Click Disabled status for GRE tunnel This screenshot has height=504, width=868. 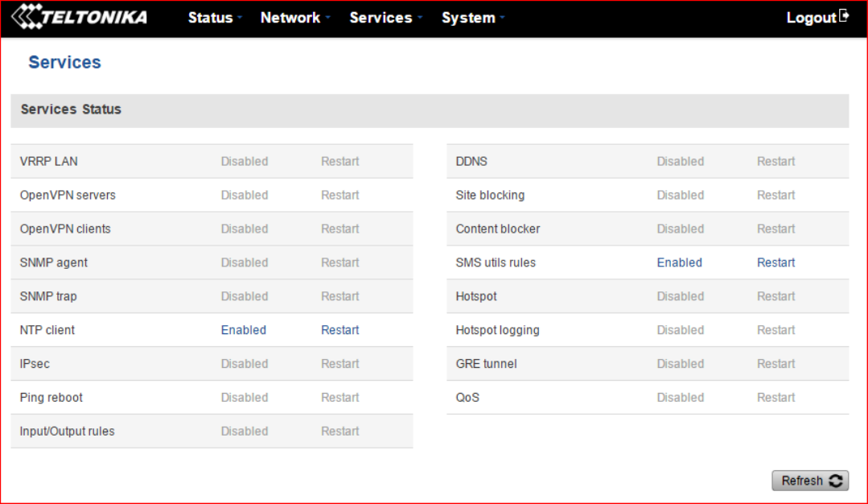tap(680, 364)
